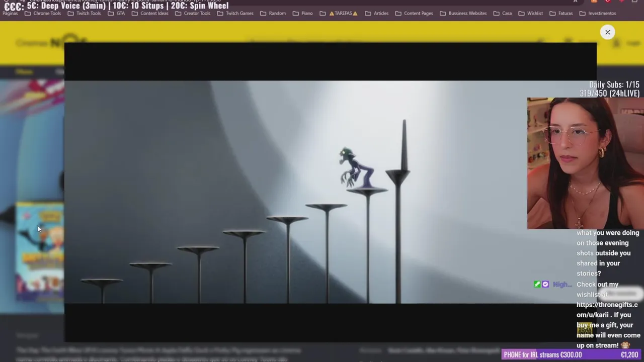This screenshot has height=362, width=644.
Task: Click the 'PHONE for IRL streams' goal bar
Action: [x=572, y=355]
